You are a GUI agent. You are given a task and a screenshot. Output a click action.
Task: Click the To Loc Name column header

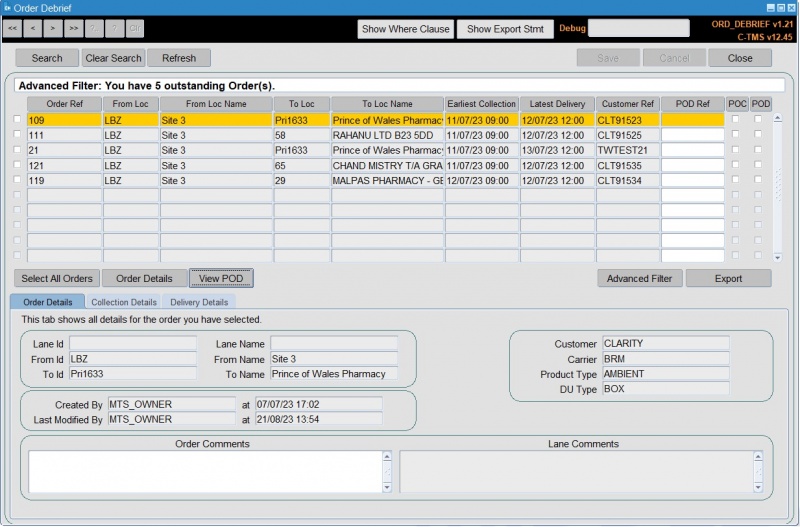pos(387,104)
